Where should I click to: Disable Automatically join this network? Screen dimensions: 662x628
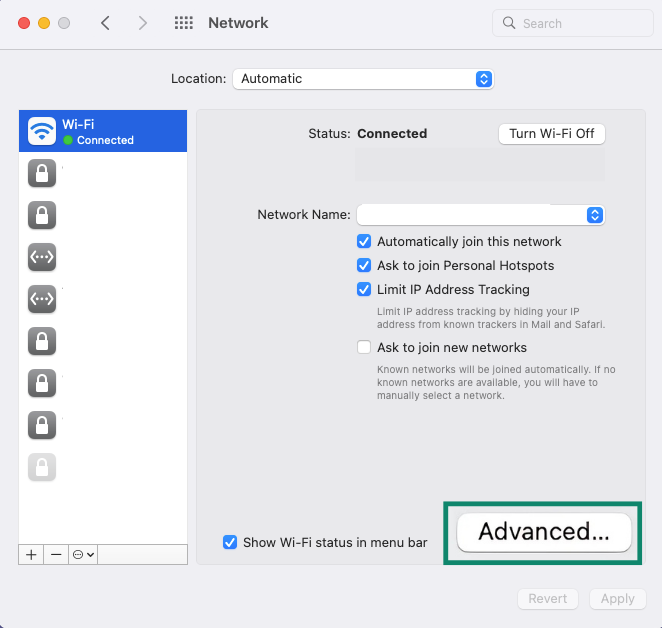[364, 241]
